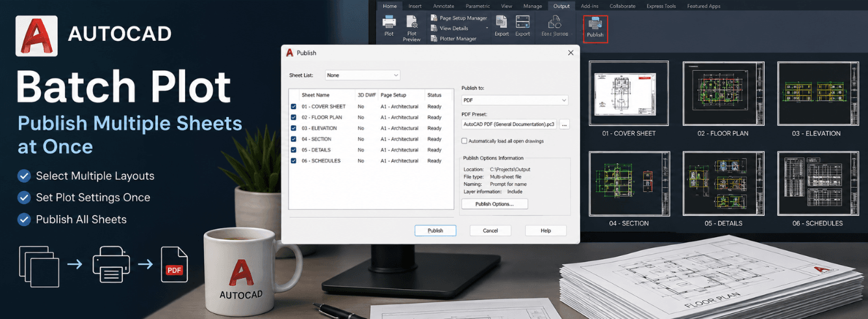This screenshot has width=868, height=319.
Task: Select the Output ribbon tab
Action: [561, 6]
